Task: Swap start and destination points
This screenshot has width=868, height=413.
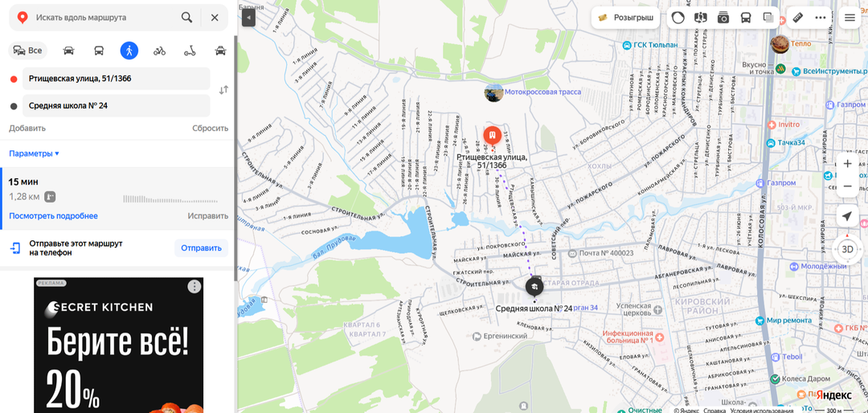Action: coord(223,90)
